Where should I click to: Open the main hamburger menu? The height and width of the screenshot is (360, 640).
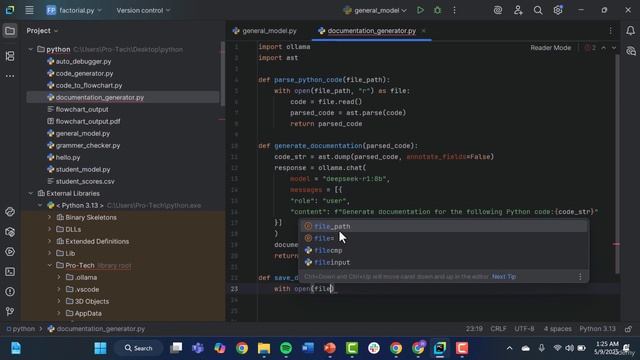click(x=29, y=10)
